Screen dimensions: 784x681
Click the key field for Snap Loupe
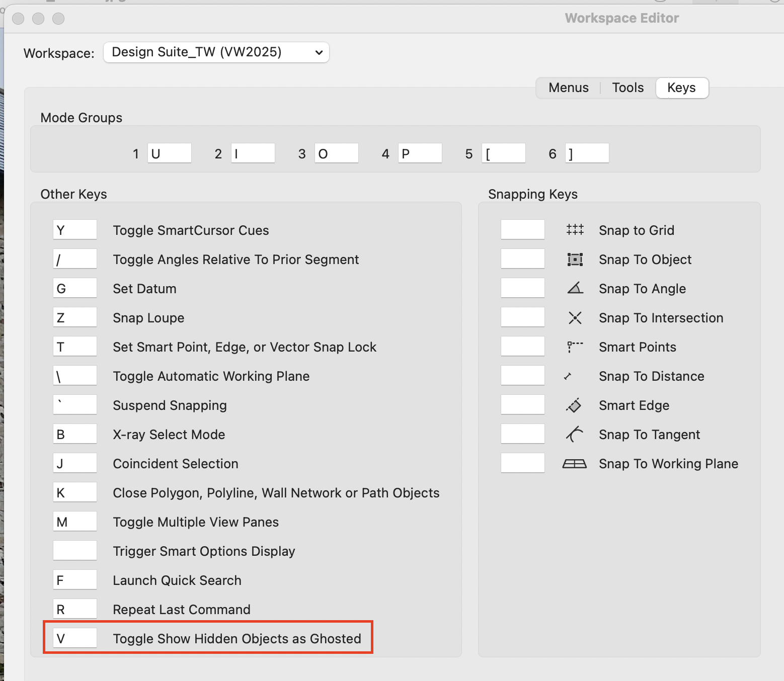pyautogui.click(x=74, y=317)
